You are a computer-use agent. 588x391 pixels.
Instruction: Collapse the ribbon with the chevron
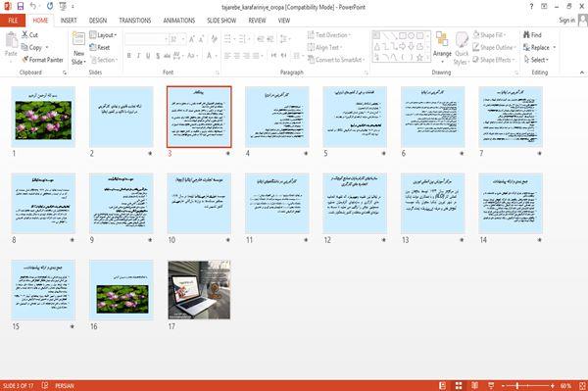click(x=581, y=72)
